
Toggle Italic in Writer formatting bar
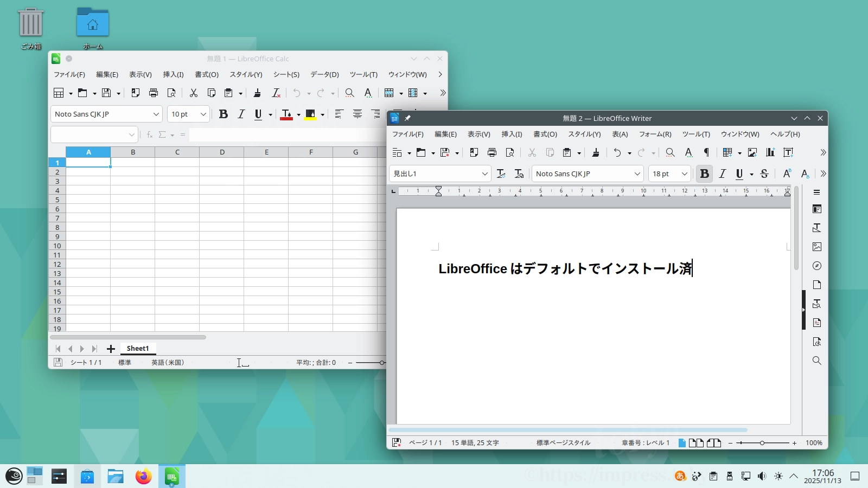(722, 174)
